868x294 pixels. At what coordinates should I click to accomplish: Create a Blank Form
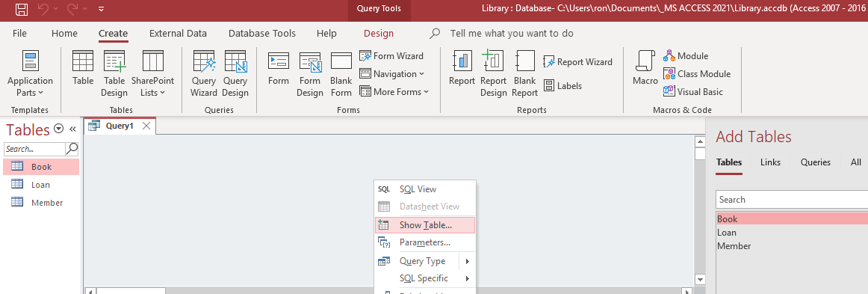tap(341, 74)
